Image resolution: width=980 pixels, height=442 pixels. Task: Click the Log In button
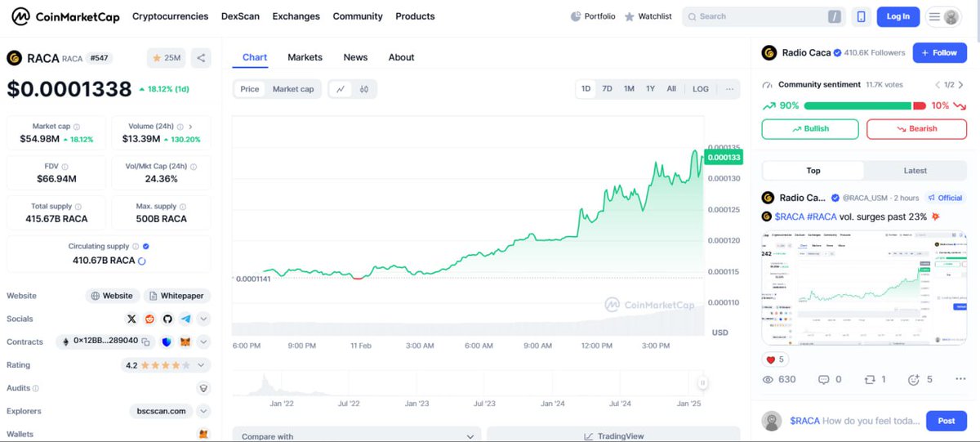898,16
